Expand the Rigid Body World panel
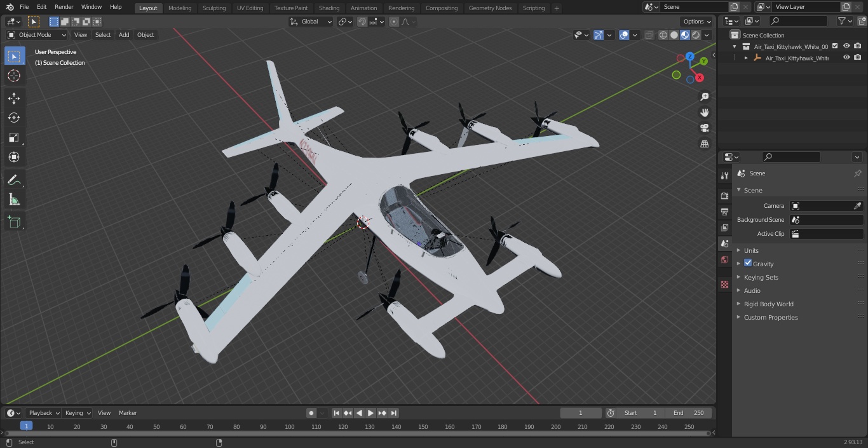 768,304
